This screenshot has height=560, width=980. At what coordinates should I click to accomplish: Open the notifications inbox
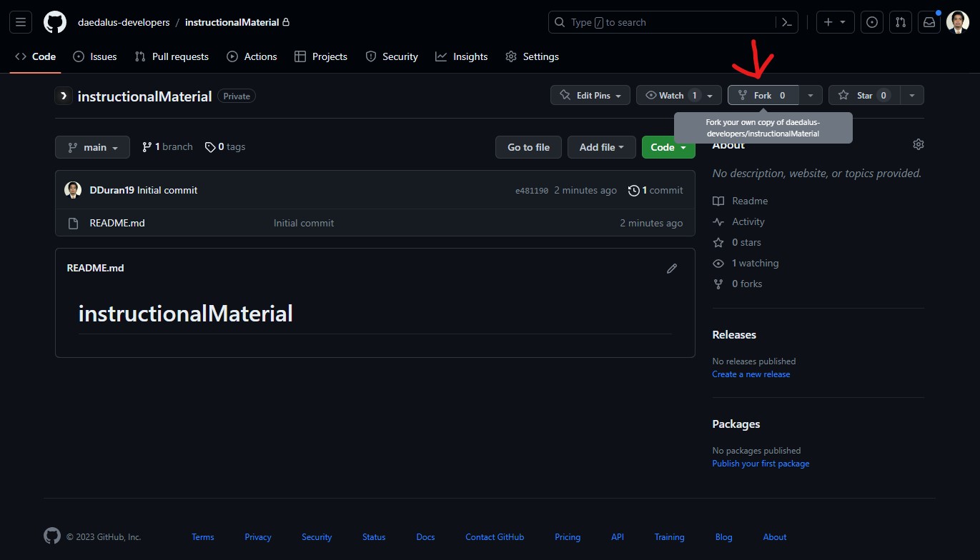929,22
